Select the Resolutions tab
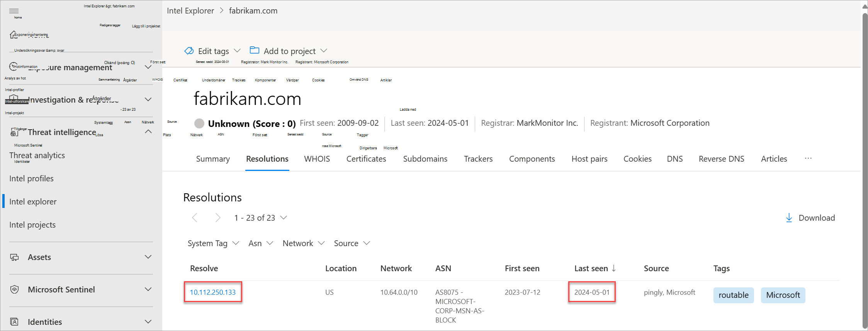 [267, 159]
